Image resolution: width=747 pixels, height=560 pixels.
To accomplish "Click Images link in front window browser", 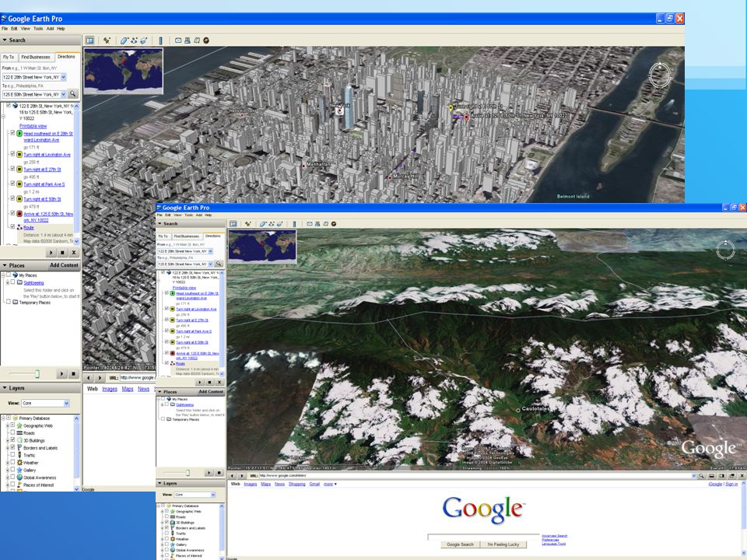I will [251, 485].
